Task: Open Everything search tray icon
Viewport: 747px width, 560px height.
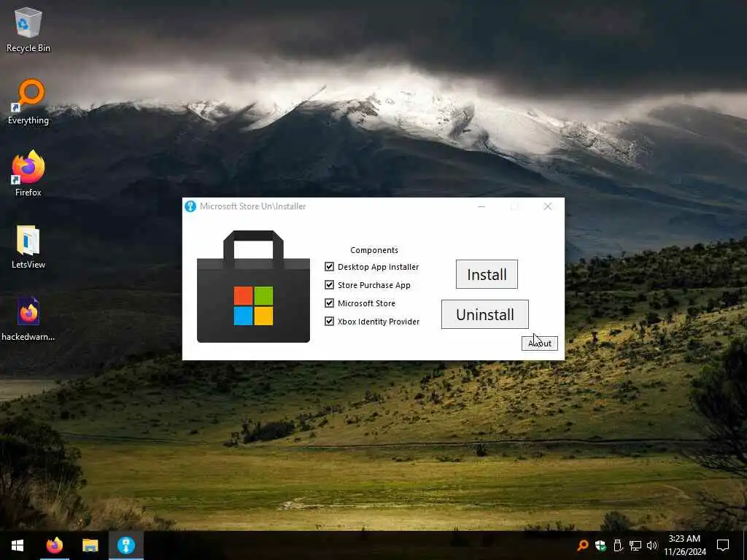Action: (582, 545)
